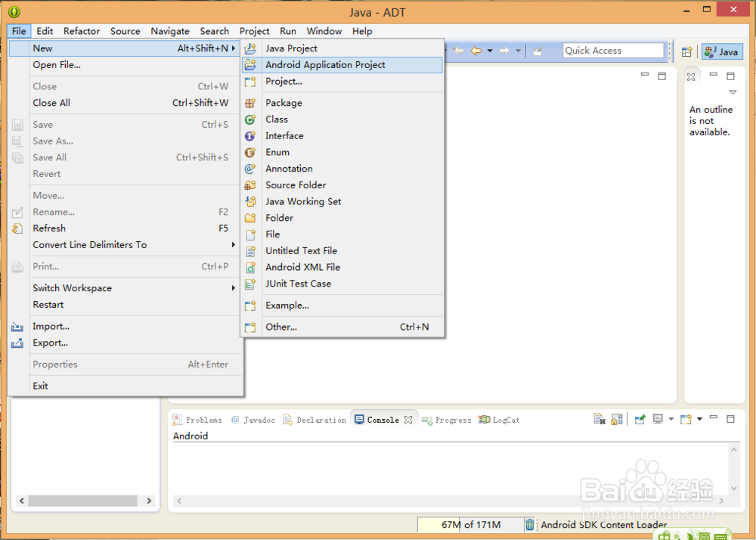Viewport: 756px width, 540px height.
Task: Click the Annotation icon in submenu
Action: 250,168
